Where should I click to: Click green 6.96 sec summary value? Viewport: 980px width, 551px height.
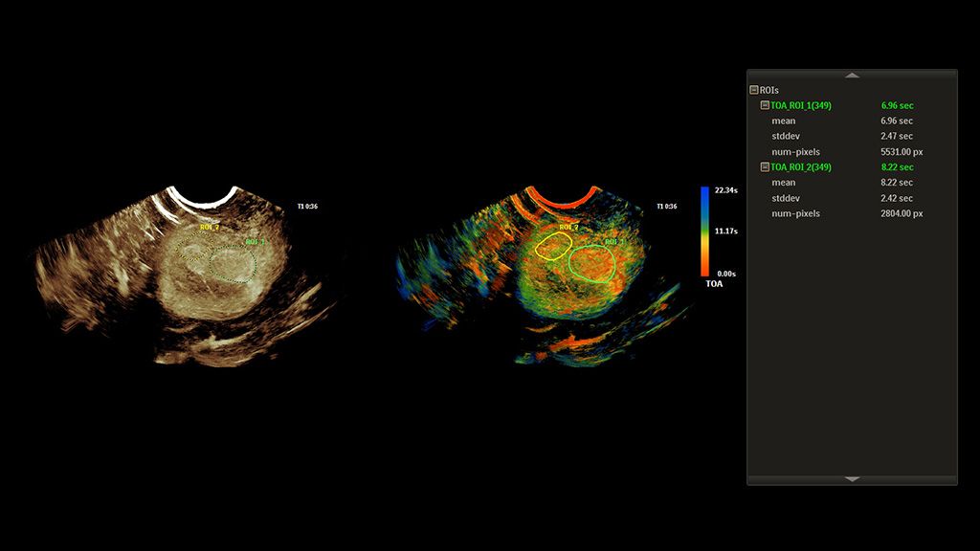coord(898,105)
